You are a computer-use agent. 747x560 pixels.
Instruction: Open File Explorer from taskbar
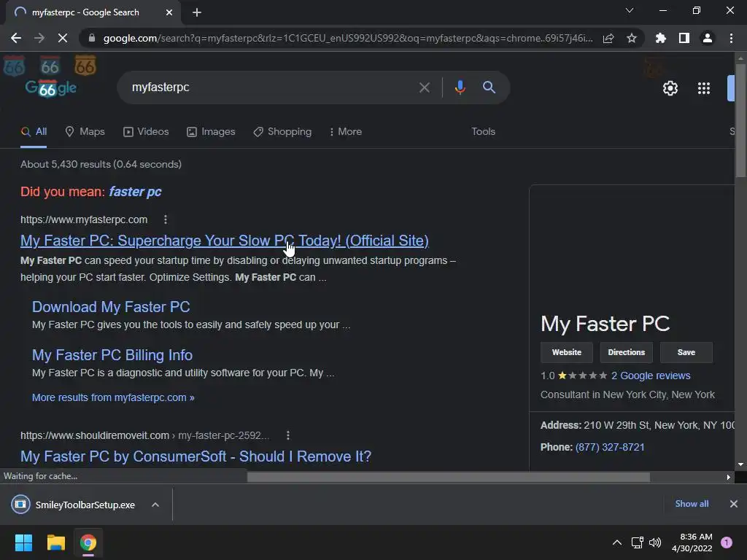[x=55, y=542]
